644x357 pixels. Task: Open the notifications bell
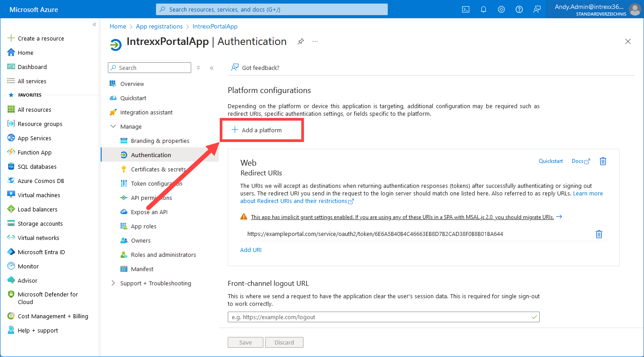pos(484,9)
